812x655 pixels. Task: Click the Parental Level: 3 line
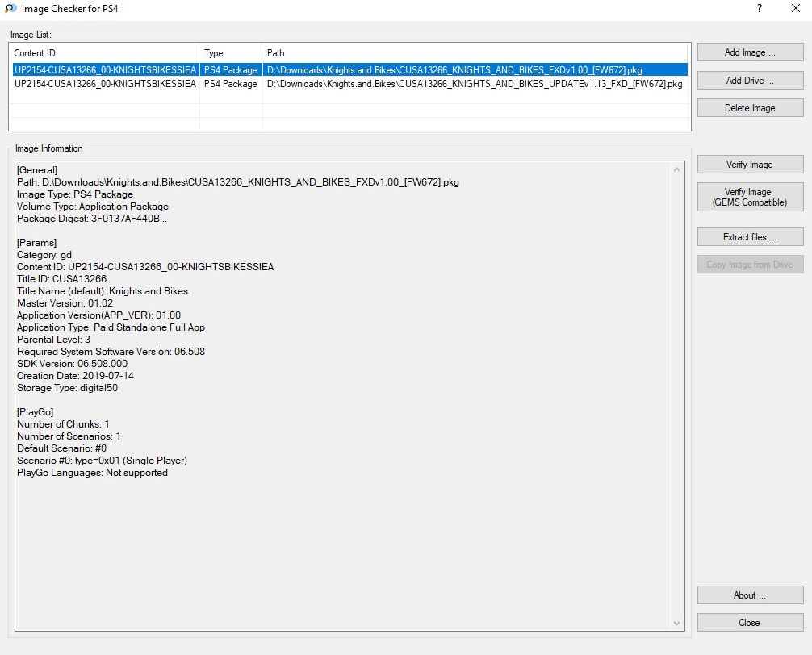(x=53, y=340)
